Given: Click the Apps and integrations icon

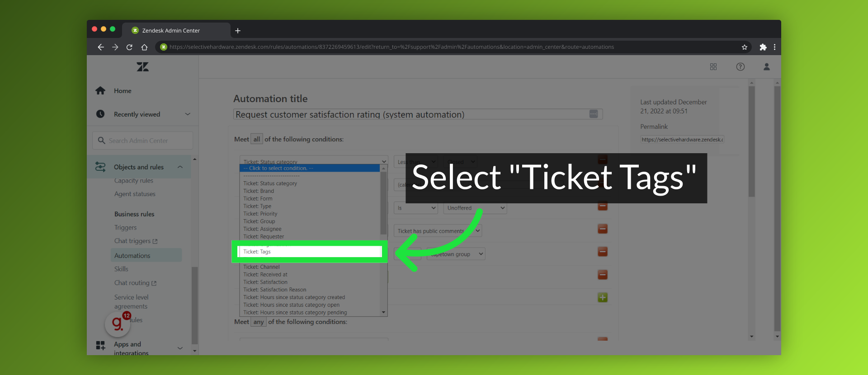Looking at the screenshot, I should [100, 346].
